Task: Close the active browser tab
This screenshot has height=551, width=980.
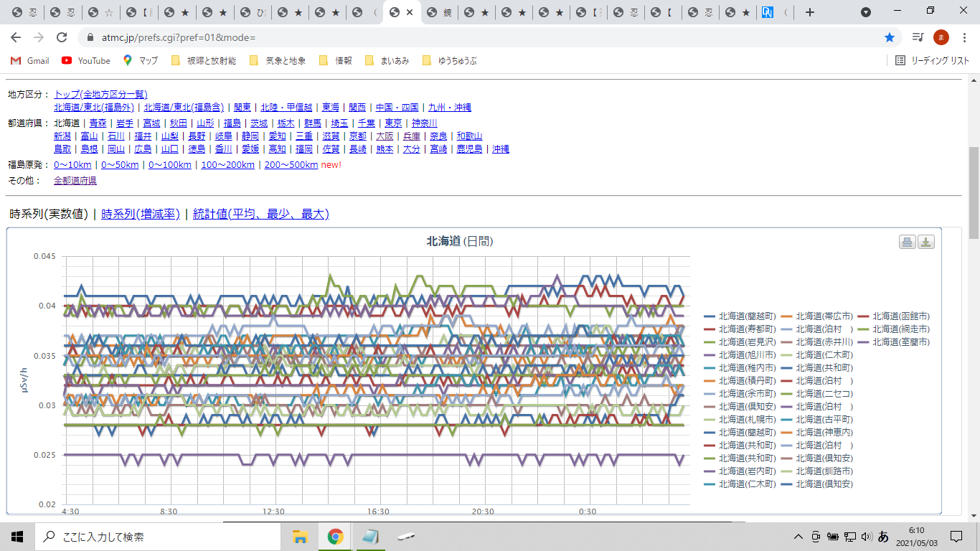Action: (x=410, y=12)
